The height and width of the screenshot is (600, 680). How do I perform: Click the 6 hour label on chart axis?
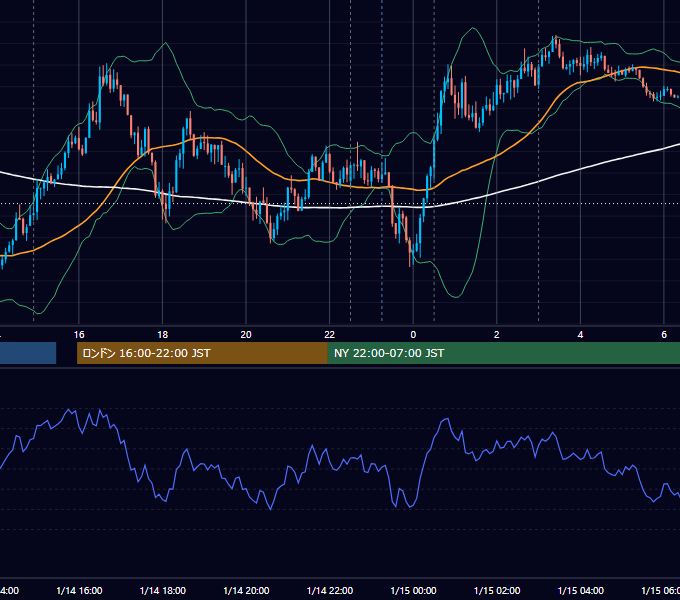(664, 335)
